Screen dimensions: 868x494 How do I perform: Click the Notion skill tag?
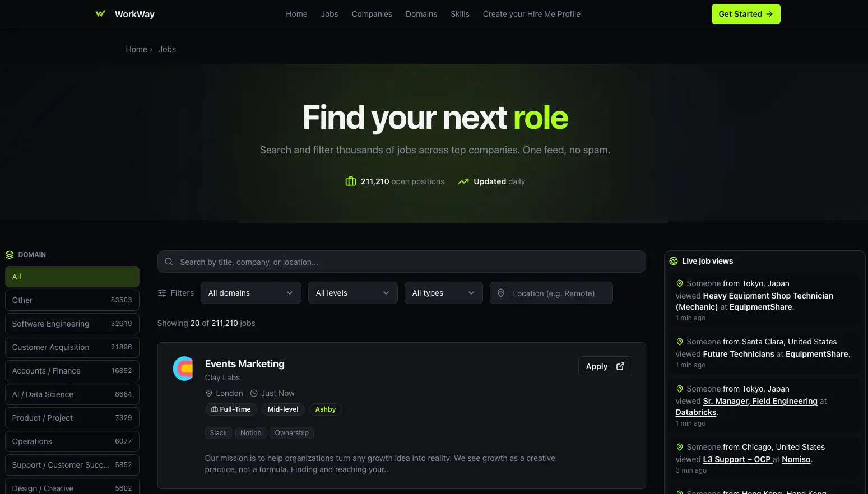coord(251,433)
